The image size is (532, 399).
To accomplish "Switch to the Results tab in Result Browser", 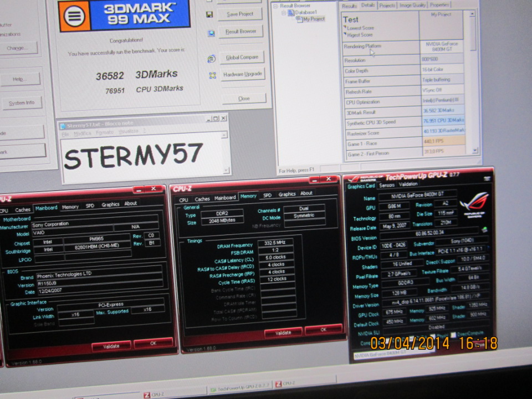I will click(349, 6).
